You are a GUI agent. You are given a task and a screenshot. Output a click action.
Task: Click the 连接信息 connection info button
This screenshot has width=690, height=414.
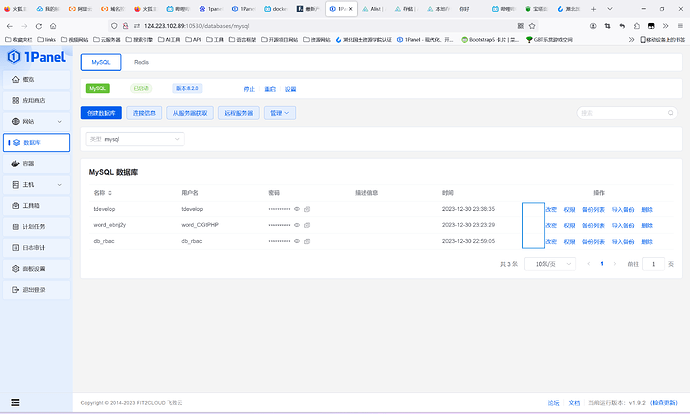[x=144, y=113]
